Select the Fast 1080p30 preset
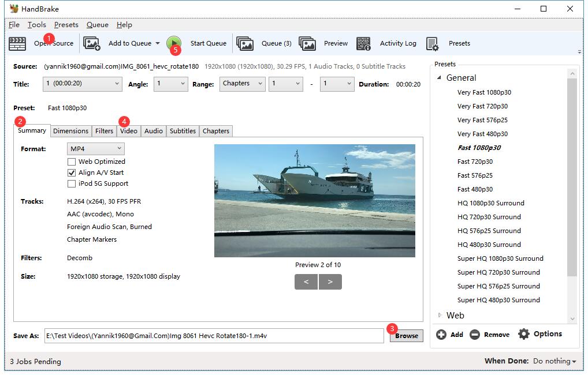This screenshot has width=588, height=375. point(479,148)
